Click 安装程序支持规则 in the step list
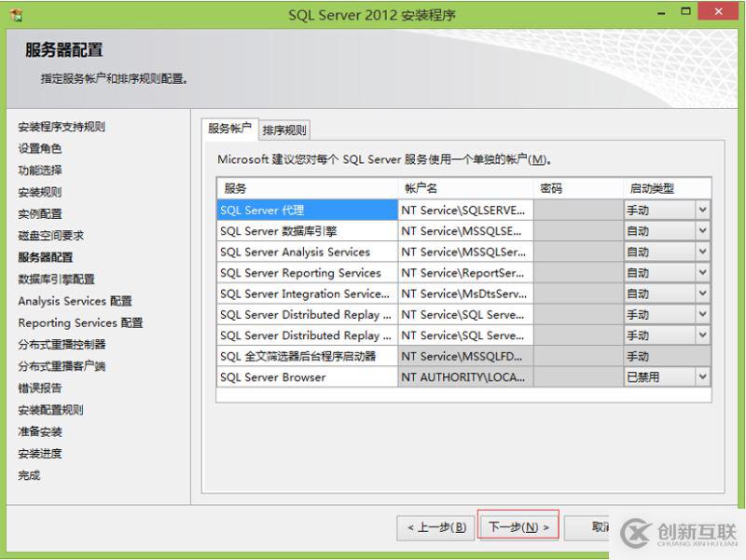 (x=62, y=127)
